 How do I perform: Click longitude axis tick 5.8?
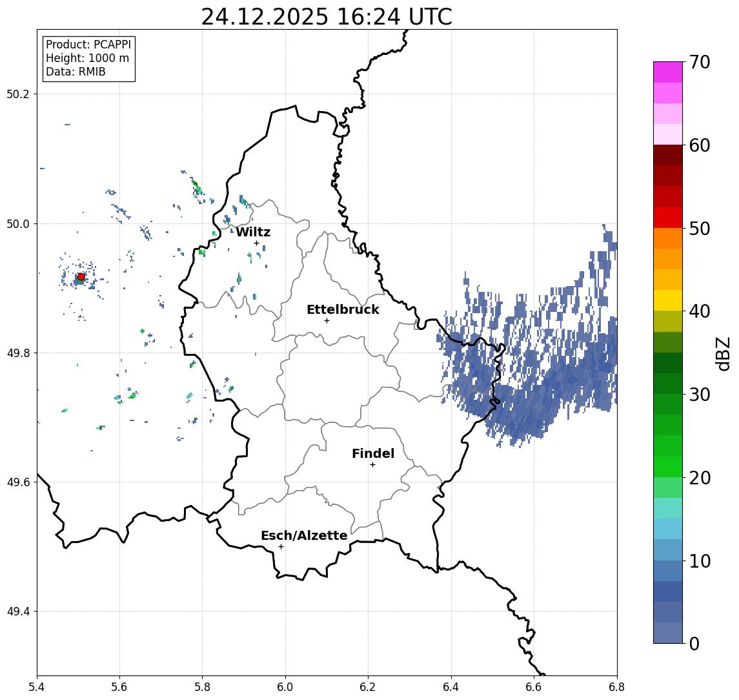pos(202,687)
